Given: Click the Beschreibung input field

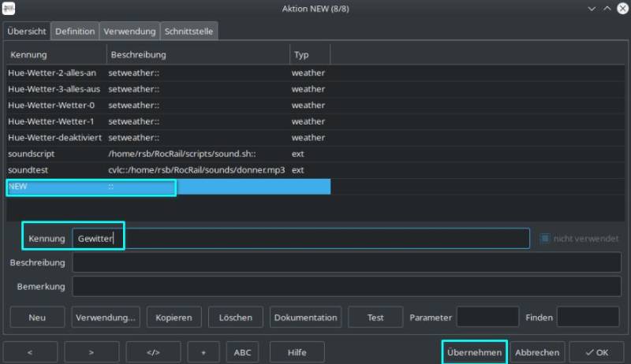Looking at the screenshot, I should coord(345,262).
